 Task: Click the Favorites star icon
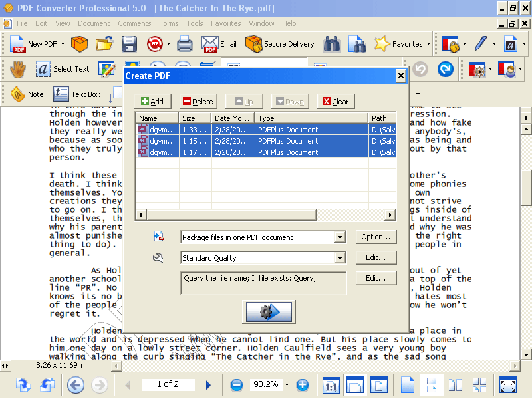(382, 44)
